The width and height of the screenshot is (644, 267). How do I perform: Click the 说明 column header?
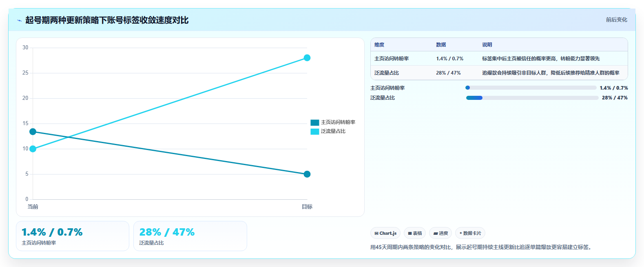[x=487, y=45]
